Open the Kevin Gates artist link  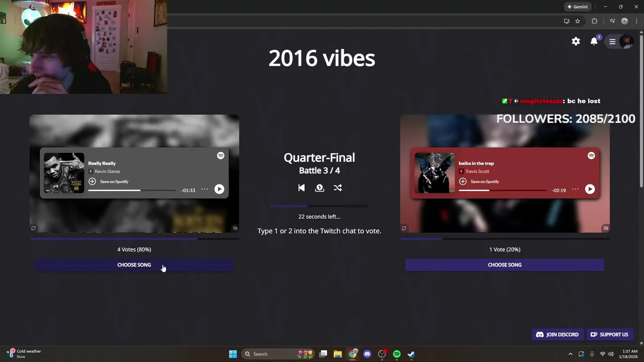(107, 171)
